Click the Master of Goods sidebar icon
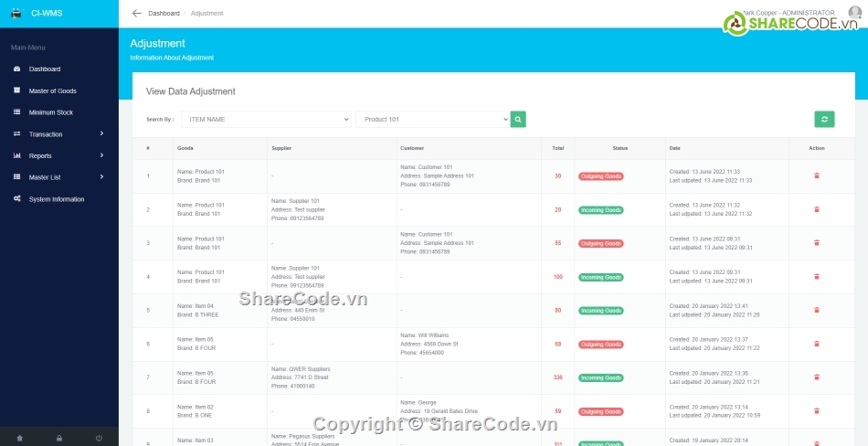 point(17,90)
